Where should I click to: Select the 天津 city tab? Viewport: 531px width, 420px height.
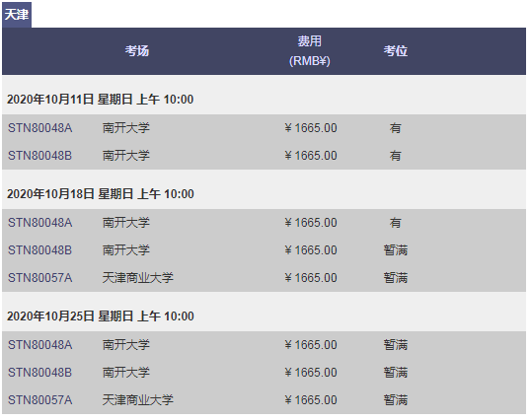pos(17,15)
